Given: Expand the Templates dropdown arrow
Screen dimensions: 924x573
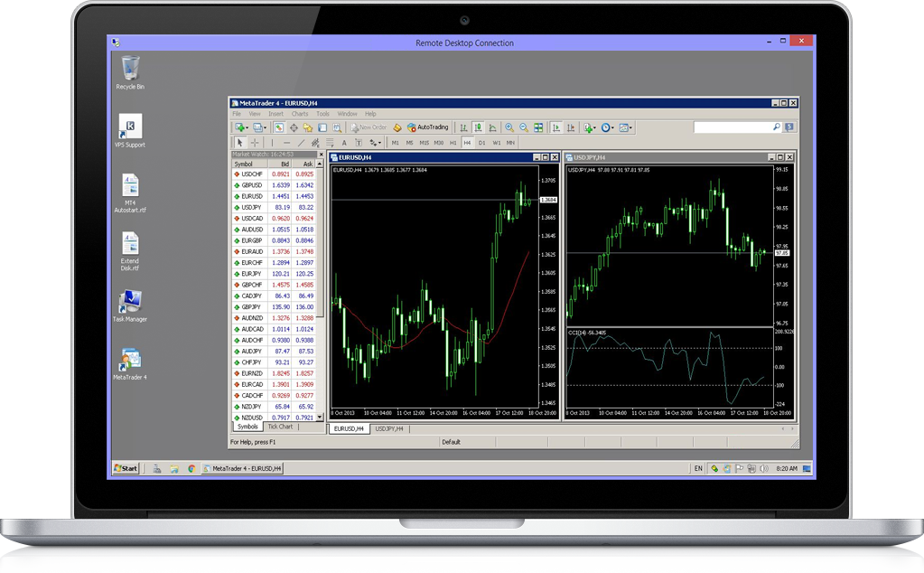Looking at the screenshot, I should (630, 128).
